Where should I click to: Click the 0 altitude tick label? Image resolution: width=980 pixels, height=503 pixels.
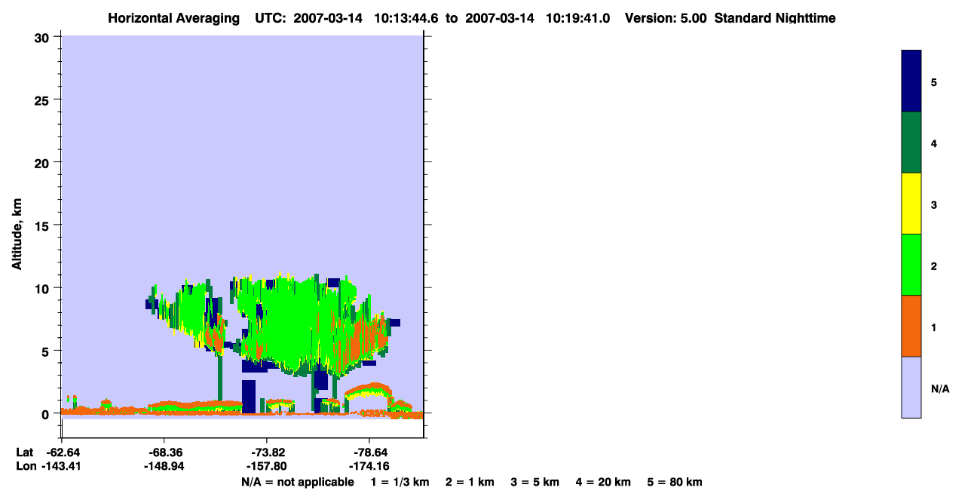47,414
